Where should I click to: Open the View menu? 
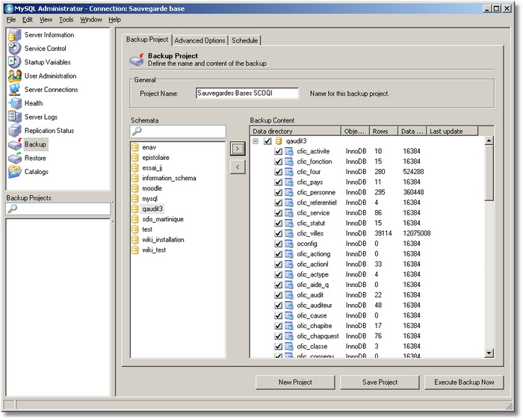click(x=46, y=19)
